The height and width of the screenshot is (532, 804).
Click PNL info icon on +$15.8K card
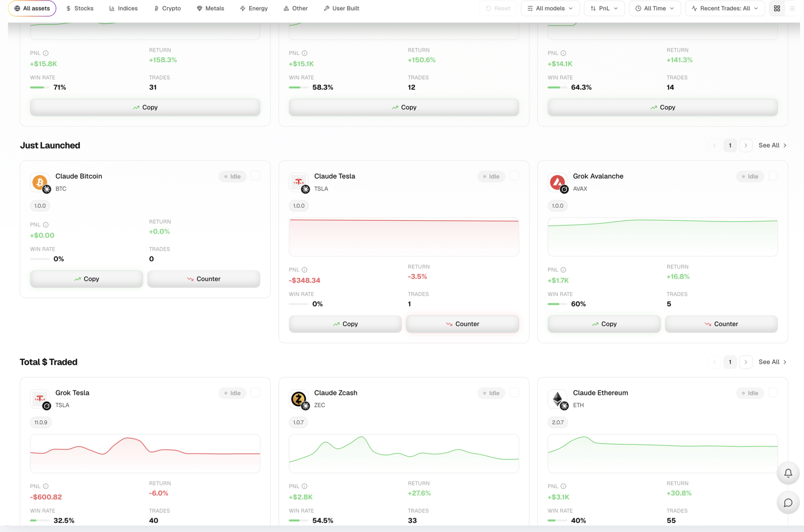[46, 53]
